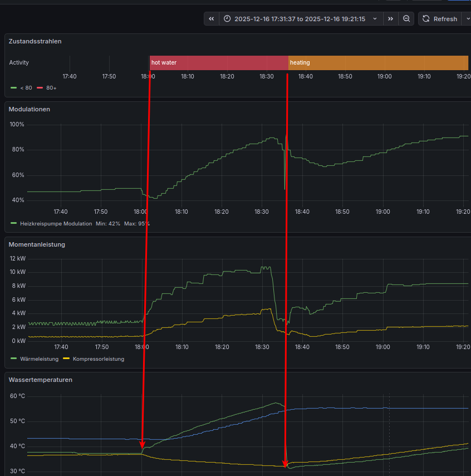Toggle Kompressorleistung series visibility via its label
The height and width of the screenshot is (476, 471).
[99, 359]
